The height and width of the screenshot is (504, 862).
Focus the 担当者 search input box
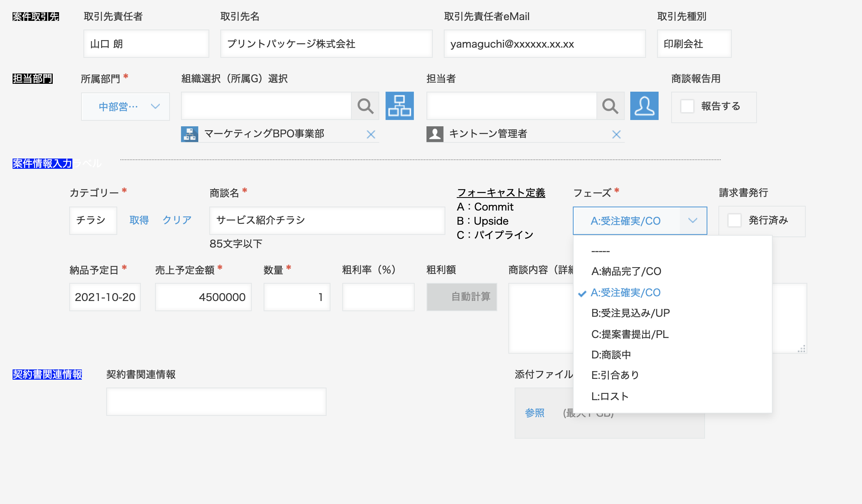tap(511, 106)
